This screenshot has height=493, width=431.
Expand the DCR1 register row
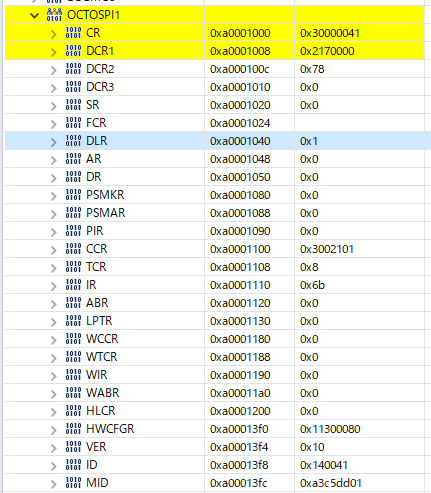click(x=53, y=52)
